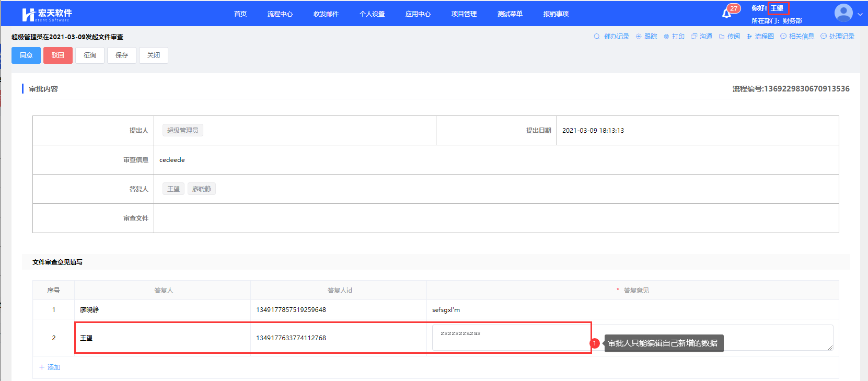The height and width of the screenshot is (381, 868).
Task: Click the red 驳回 reject button
Action: 57,55
